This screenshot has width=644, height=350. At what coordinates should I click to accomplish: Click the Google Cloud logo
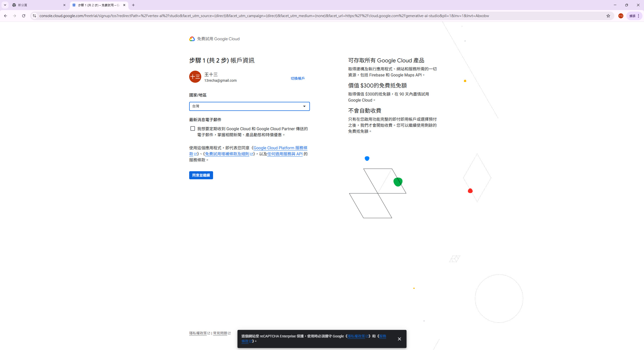(x=192, y=39)
